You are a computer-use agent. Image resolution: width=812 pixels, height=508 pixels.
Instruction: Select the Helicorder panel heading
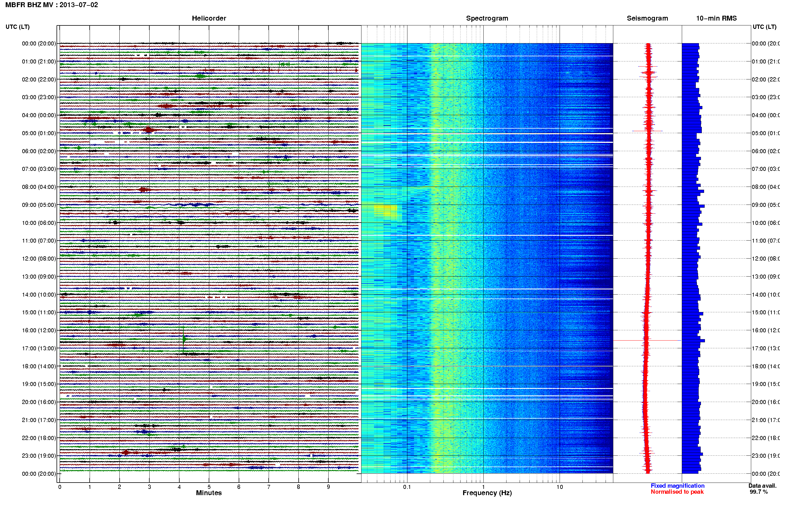point(209,19)
